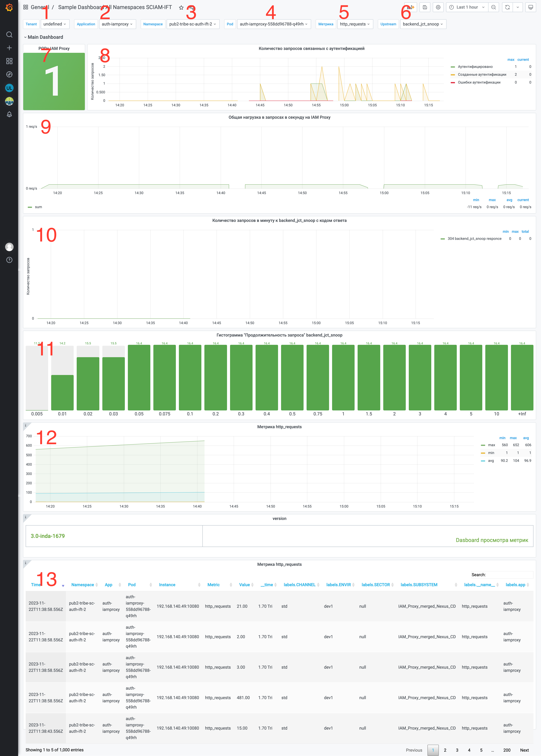Click the table Search input field

click(x=510, y=575)
